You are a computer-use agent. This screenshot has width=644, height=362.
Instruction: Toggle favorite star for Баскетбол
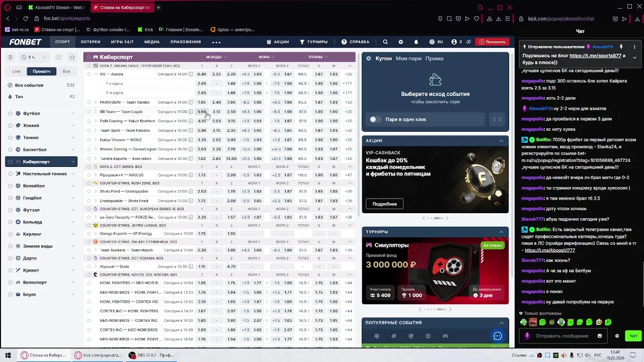[10, 150]
